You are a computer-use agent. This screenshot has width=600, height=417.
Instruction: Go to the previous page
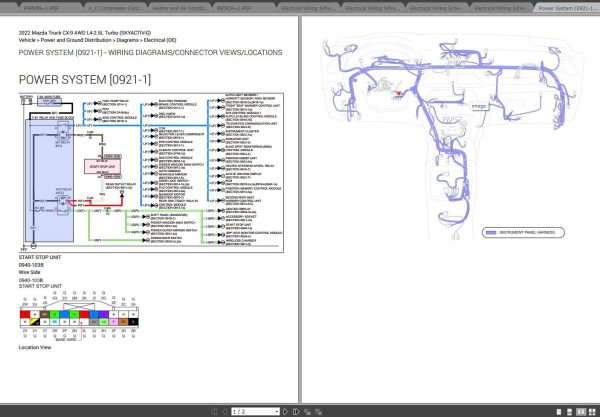225,412
